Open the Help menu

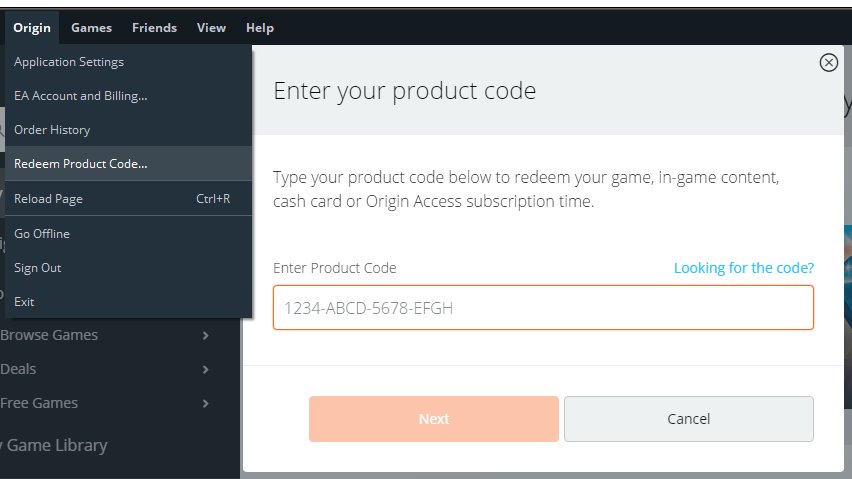[x=259, y=28]
